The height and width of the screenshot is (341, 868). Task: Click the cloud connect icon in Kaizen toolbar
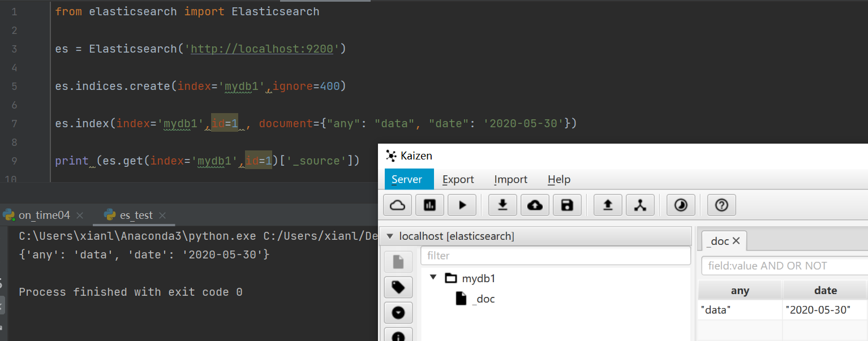[x=398, y=205]
